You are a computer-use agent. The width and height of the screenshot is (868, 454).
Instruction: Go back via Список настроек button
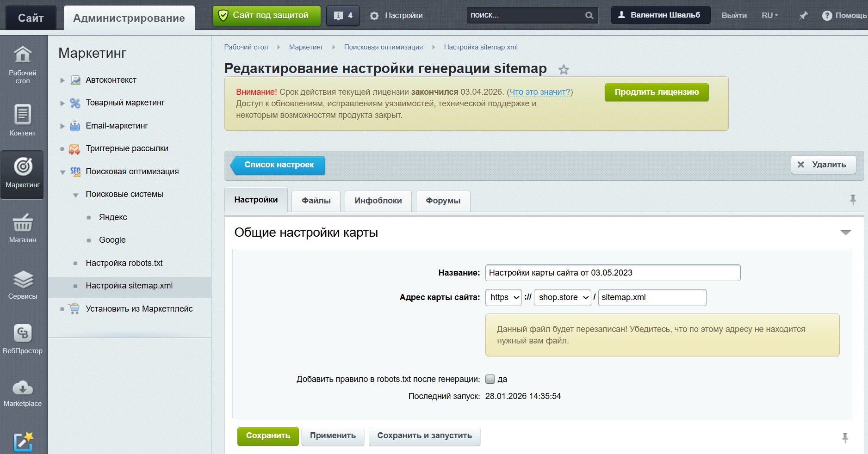[x=278, y=165]
